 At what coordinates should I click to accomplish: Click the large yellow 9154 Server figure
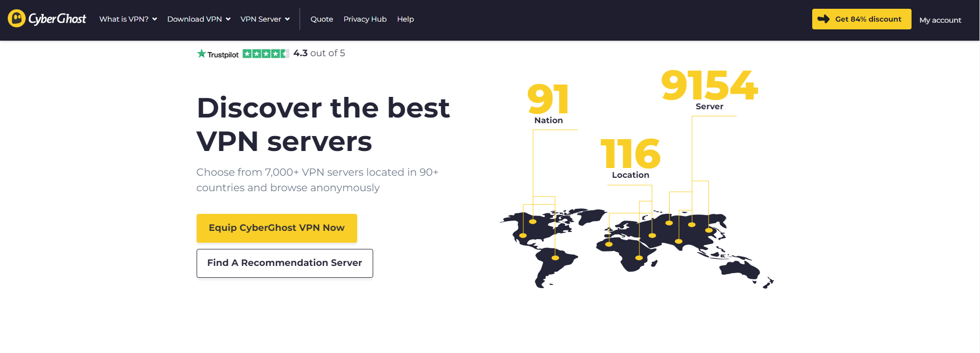click(709, 86)
